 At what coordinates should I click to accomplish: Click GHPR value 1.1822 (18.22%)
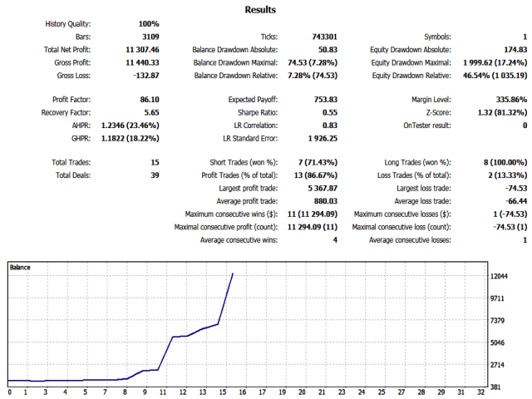tap(130, 139)
